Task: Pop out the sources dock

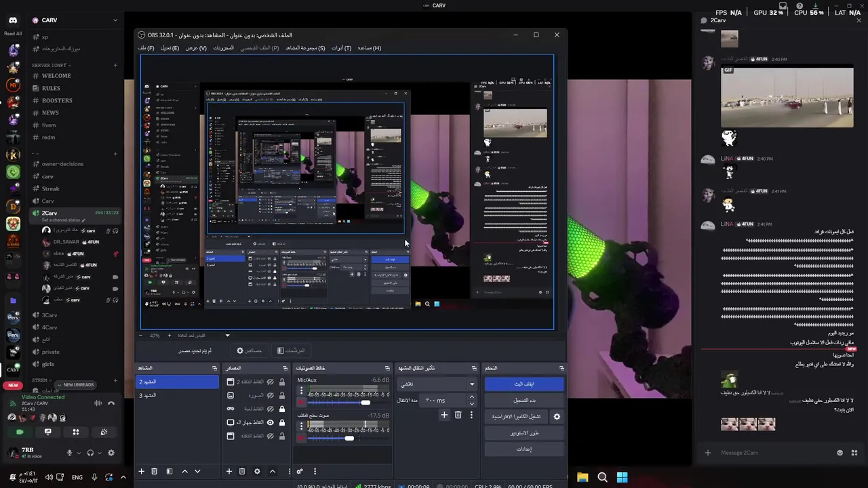Action: 285,368
